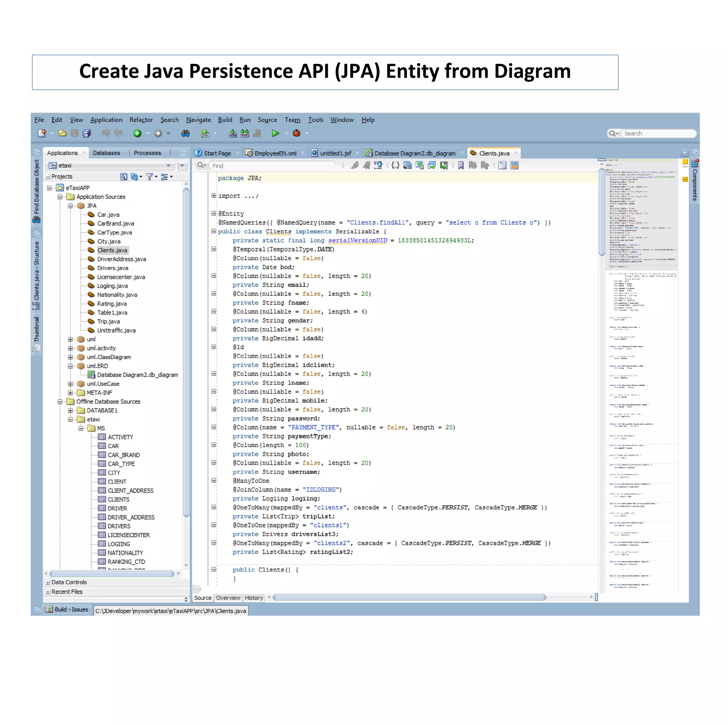Click the green Back navigation arrow
The width and height of the screenshot is (728, 725).
pyautogui.click(x=137, y=133)
